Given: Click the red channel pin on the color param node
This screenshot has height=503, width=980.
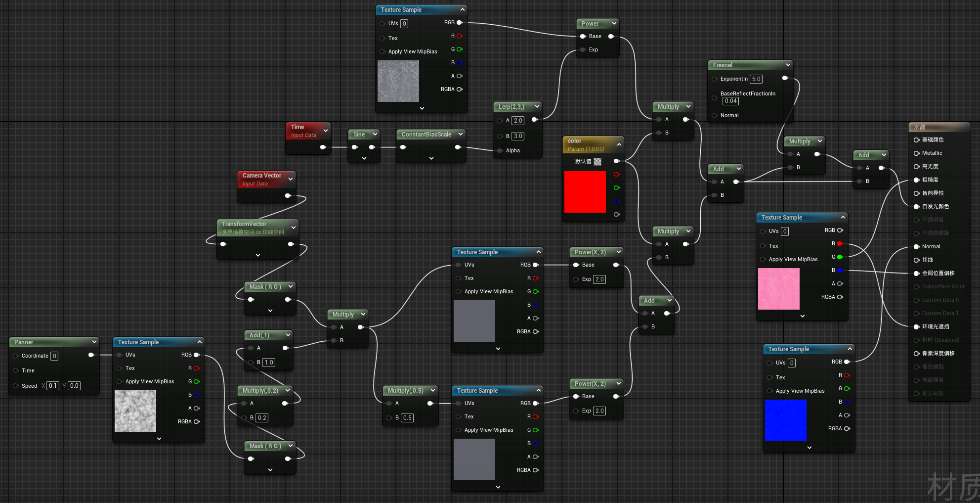Looking at the screenshot, I should coord(616,175).
